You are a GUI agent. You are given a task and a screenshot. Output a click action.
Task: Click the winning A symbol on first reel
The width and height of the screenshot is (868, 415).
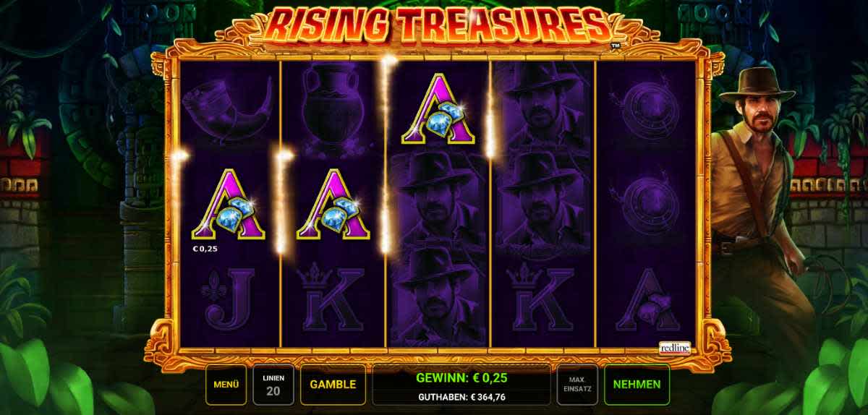pyautogui.click(x=228, y=205)
